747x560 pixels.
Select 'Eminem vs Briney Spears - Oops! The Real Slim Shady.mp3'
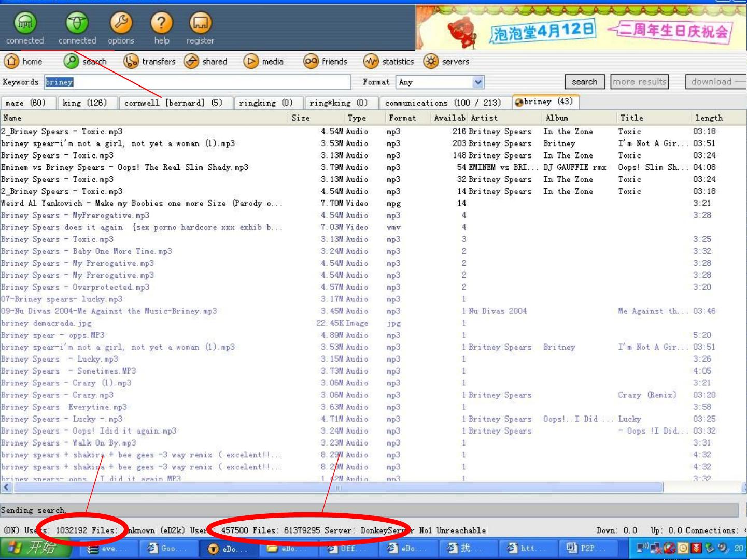point(373,167)
